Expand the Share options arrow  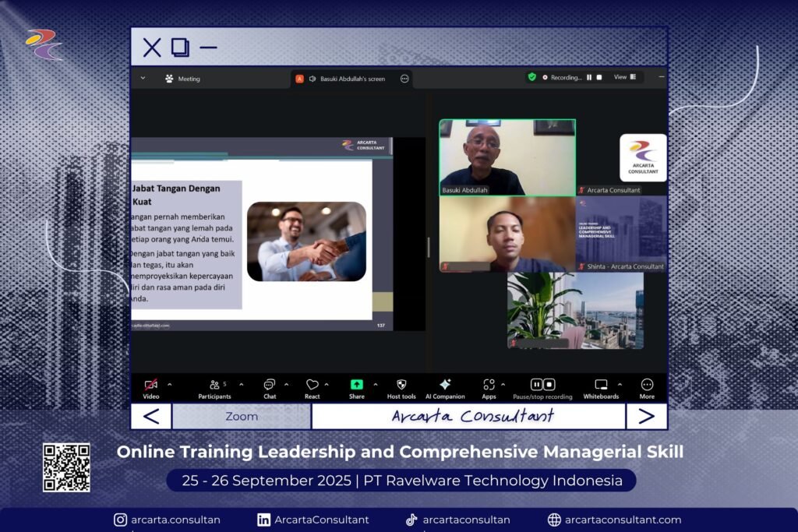[x=375, y=384]
